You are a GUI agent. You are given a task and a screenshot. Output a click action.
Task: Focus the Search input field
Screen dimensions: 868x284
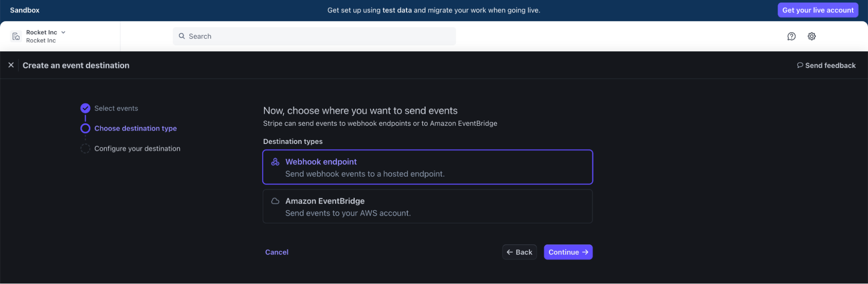click(x=319, y=37)
